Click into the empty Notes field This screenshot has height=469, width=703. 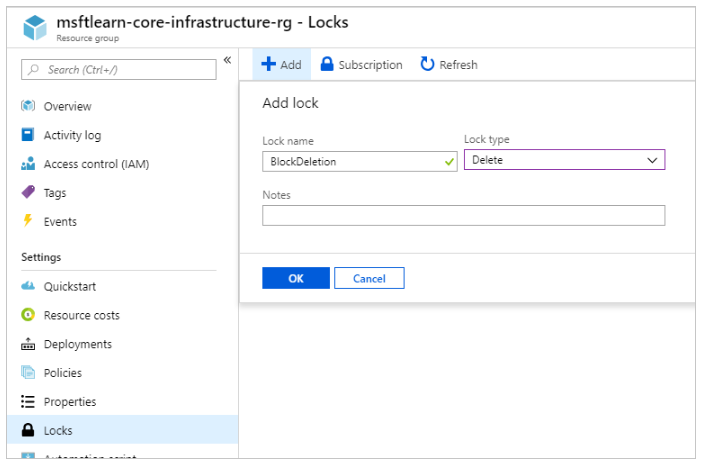[x=464, y=216]
